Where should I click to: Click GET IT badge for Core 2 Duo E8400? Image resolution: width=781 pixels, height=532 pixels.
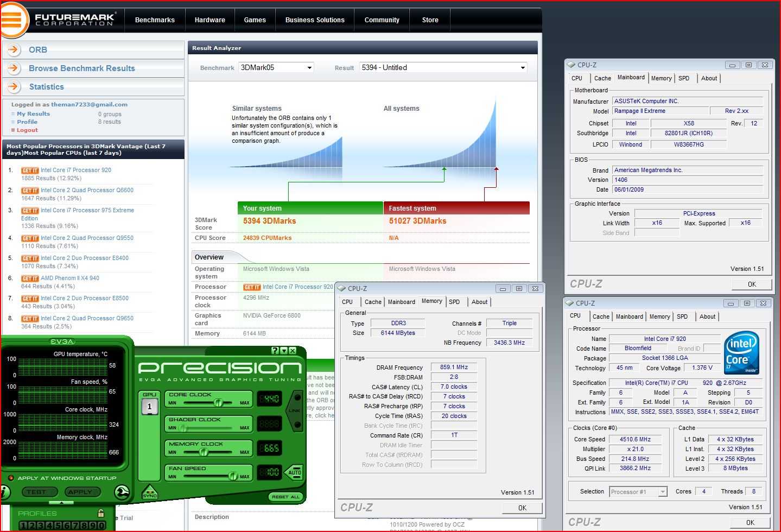point(30,258)
